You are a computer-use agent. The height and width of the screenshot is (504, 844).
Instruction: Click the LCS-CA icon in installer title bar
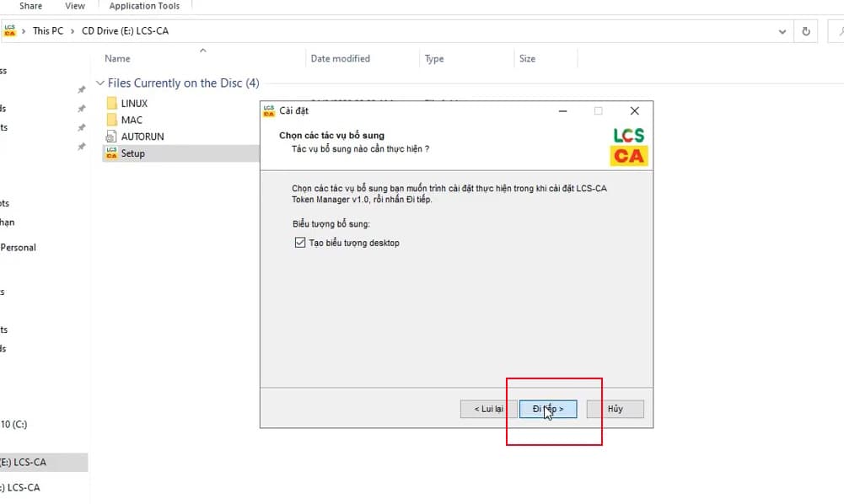point(269,110)
